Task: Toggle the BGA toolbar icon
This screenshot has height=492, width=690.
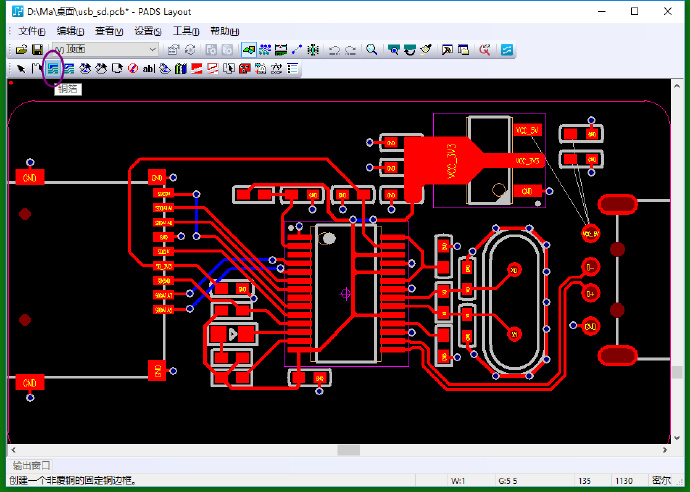Action: (x=313, y=50)
